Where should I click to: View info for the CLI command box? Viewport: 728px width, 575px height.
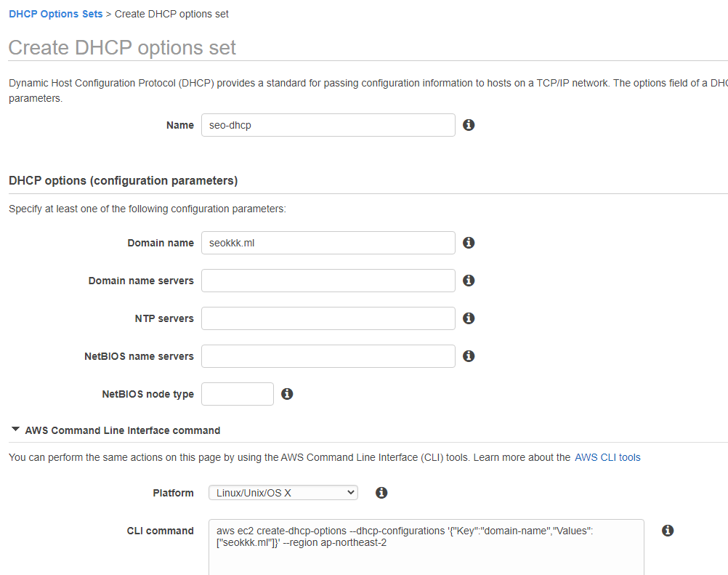click(667, 530)
